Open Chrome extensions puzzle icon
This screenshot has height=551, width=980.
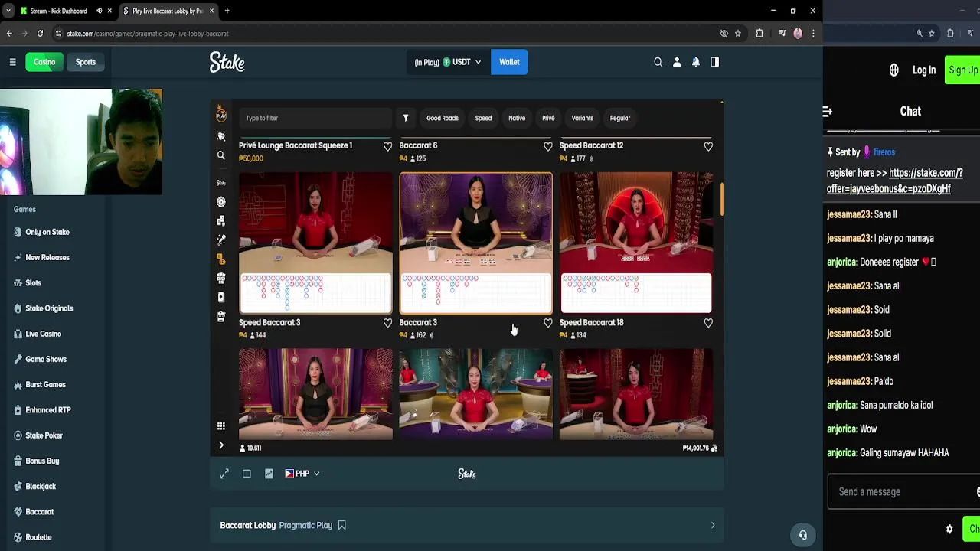click(759, 34)
